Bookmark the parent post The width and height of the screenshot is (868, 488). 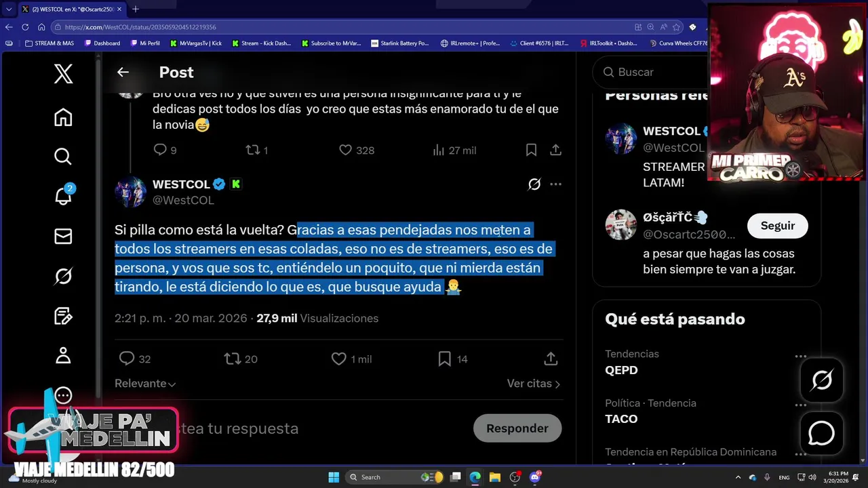(x=531, y=150)
